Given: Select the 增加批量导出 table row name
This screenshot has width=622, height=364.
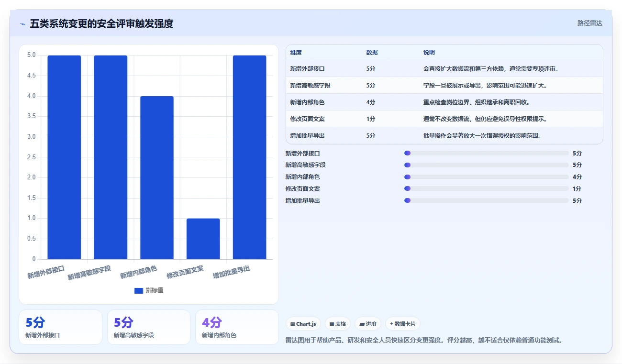Looking at the screenshot, I should (x=307, y=136).
